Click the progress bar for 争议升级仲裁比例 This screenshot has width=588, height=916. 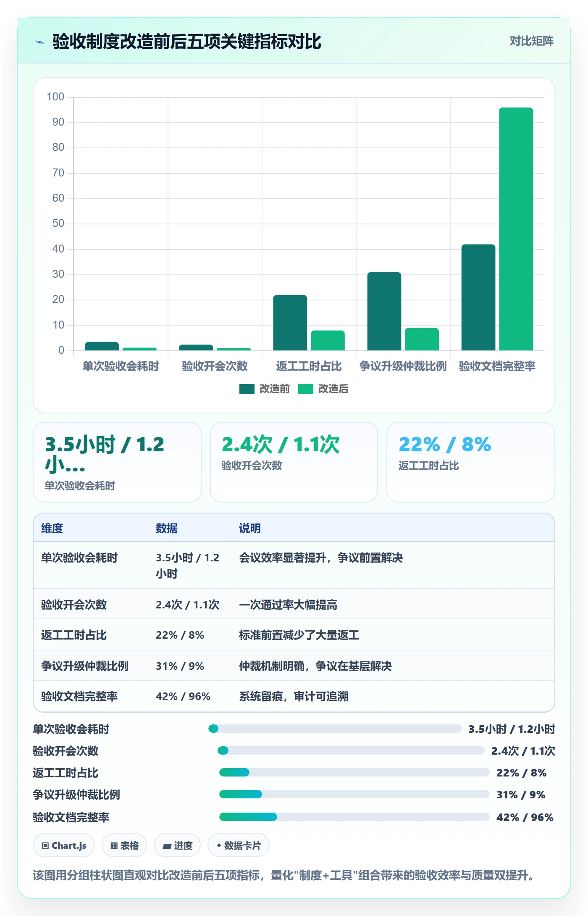coord(354,794)
